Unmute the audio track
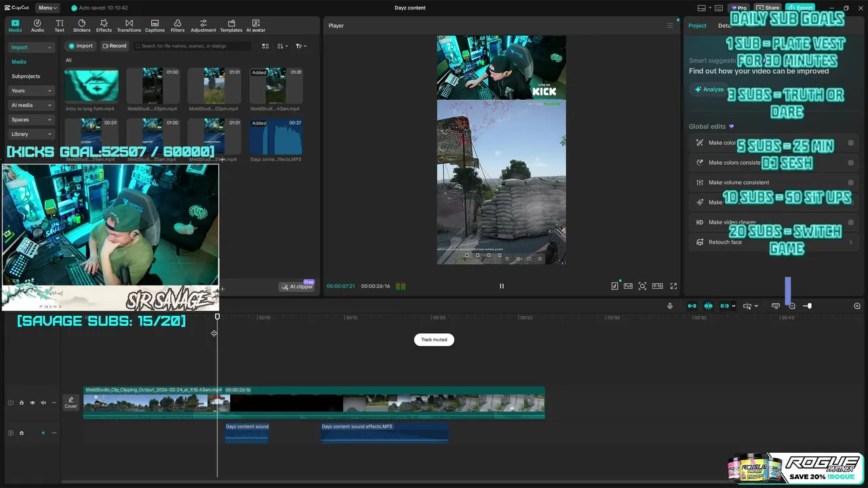Screen dimensions: 868x488 click(43, 433)
